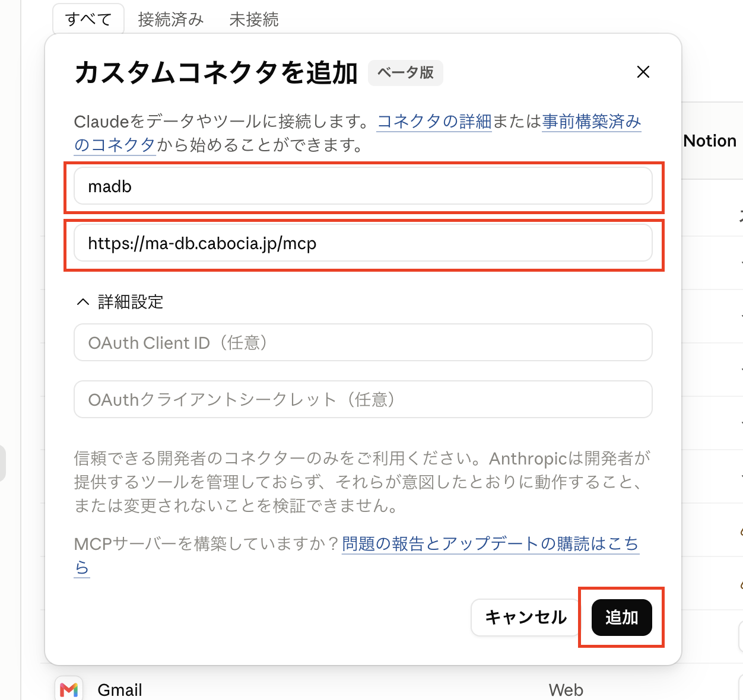Click the ベータ版 badge
Viewport: 743px width, 700px height.
pos(406,72)
